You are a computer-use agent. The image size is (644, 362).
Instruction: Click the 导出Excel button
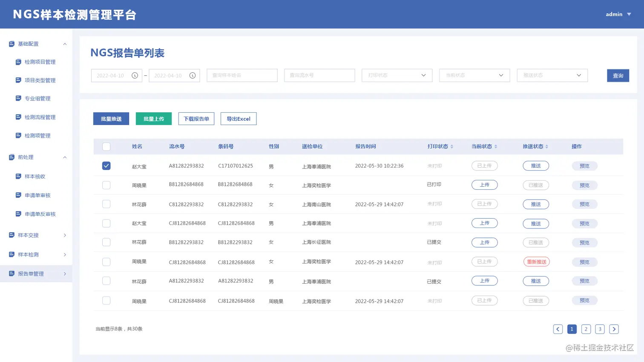(x=239, y=119)
